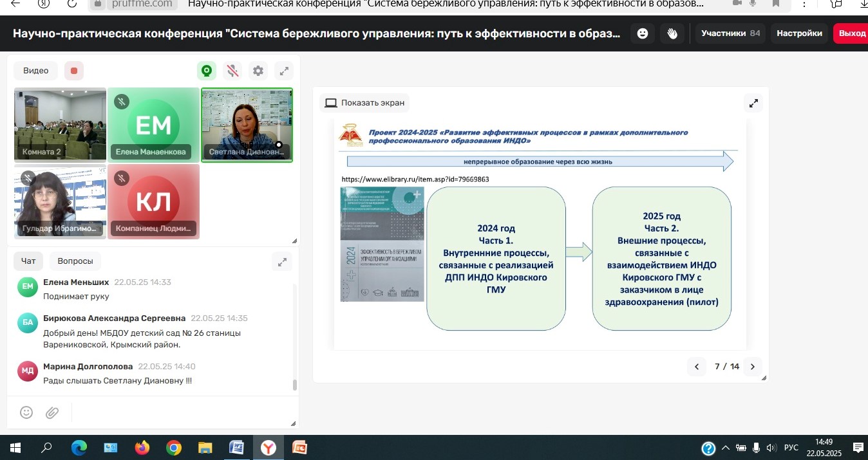Image resolution: width=868 pixels, height=460 pixels.
Task: Open Firefox from the taskbar
Action: 142,448
